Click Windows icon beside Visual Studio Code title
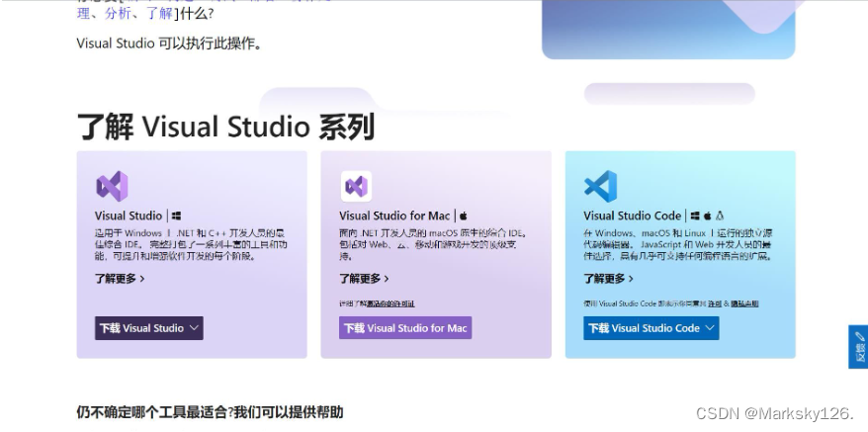Screen dimensions: 868x432 click(x=695, y=216)
